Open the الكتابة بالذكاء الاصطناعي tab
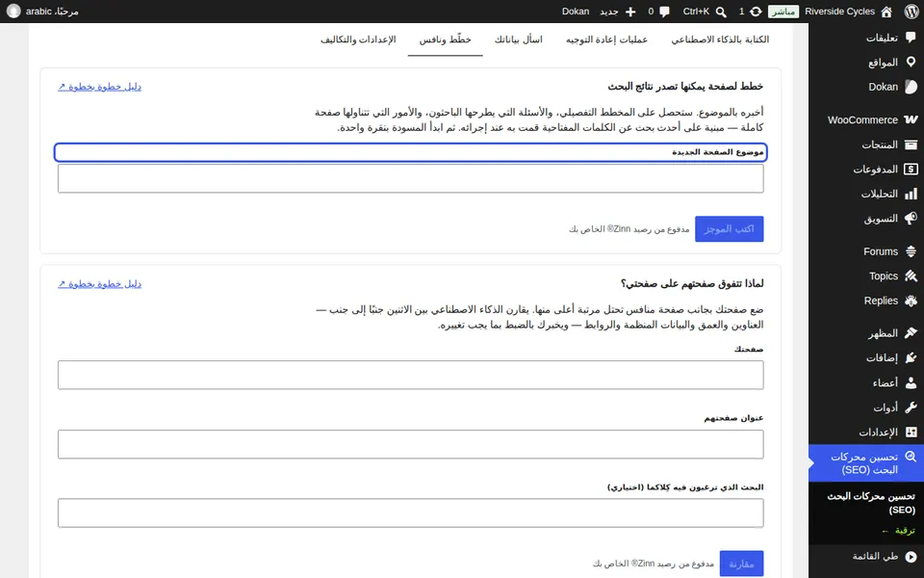Screen dimensions: 924x578 [720, 39]
